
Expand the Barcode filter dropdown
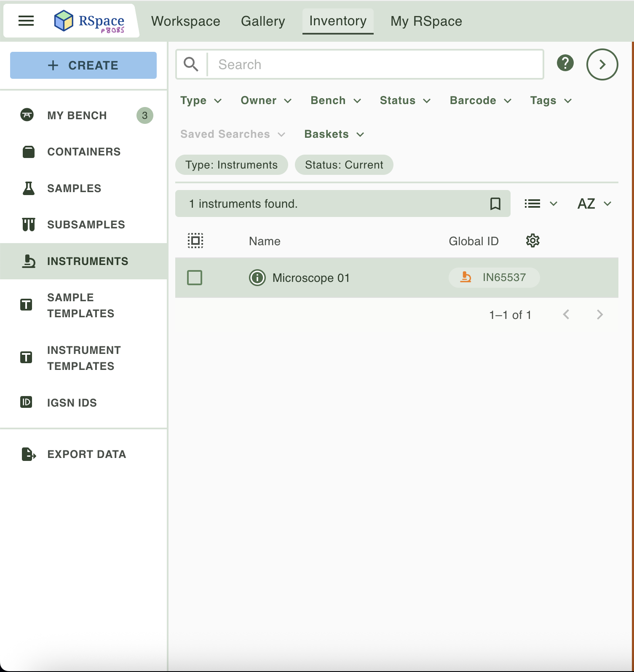click(x=481, y=101)
